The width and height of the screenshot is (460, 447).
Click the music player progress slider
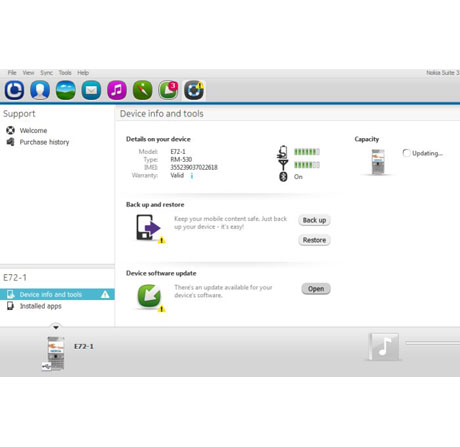tap(433, 343)
